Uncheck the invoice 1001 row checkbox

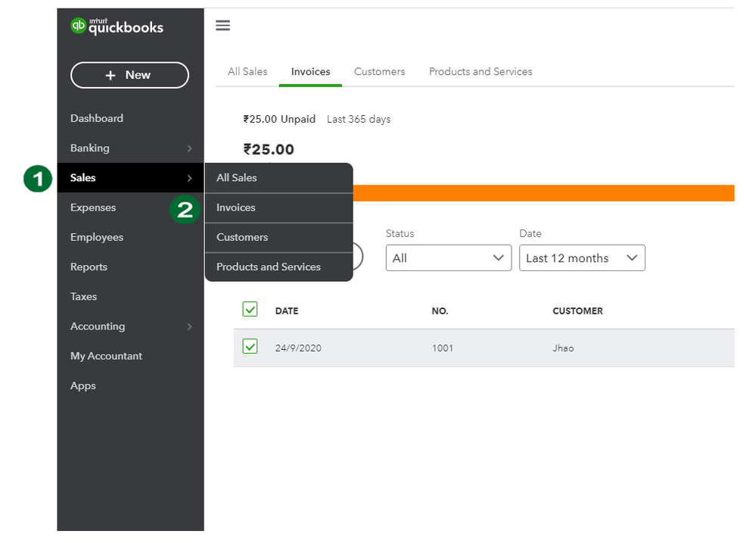pos(250,347)
